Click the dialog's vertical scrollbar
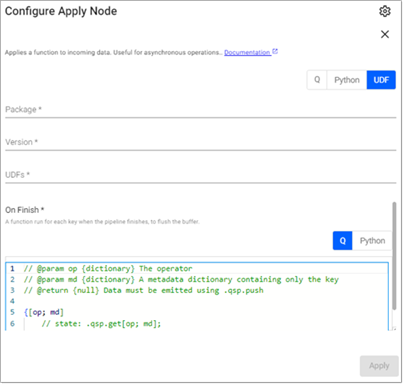This screenshot has width=404, height=385. pyautogui.click(x=394, y=256)
